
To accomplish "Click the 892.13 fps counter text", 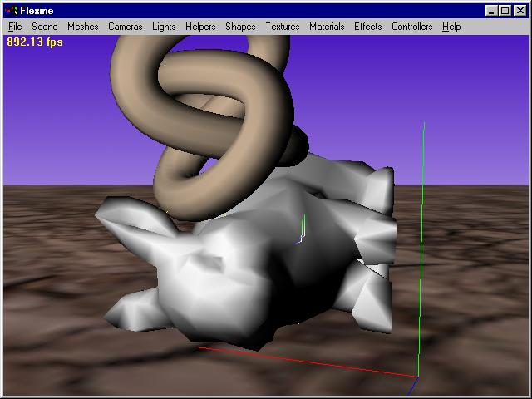I will (35, 42).
